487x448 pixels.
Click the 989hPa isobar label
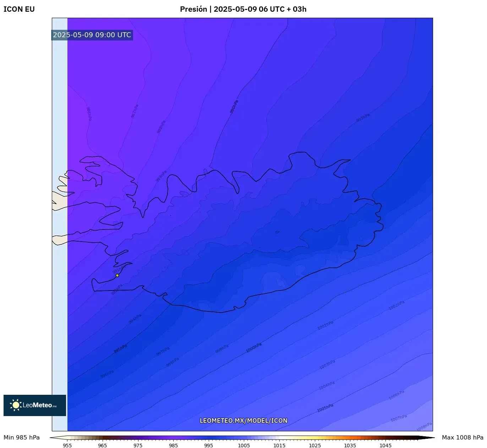click(x=161, y=176)
